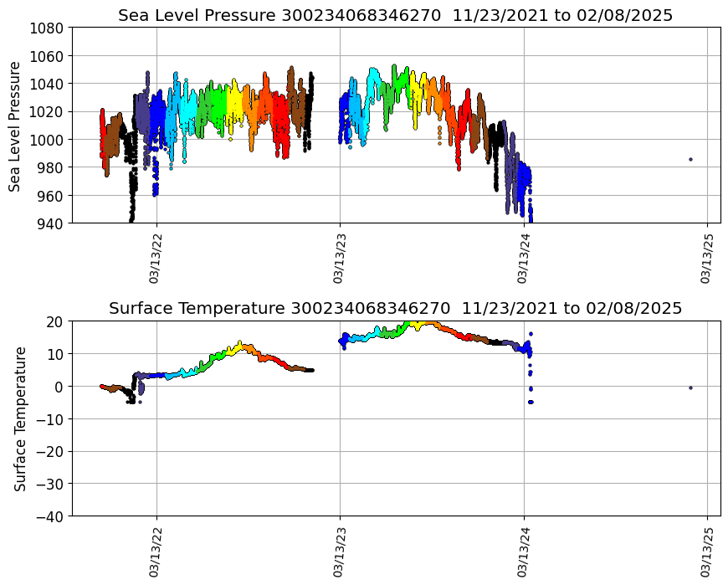Select the Surface Temperature y-axis label
Screen dimensions: 728x585
20,418
